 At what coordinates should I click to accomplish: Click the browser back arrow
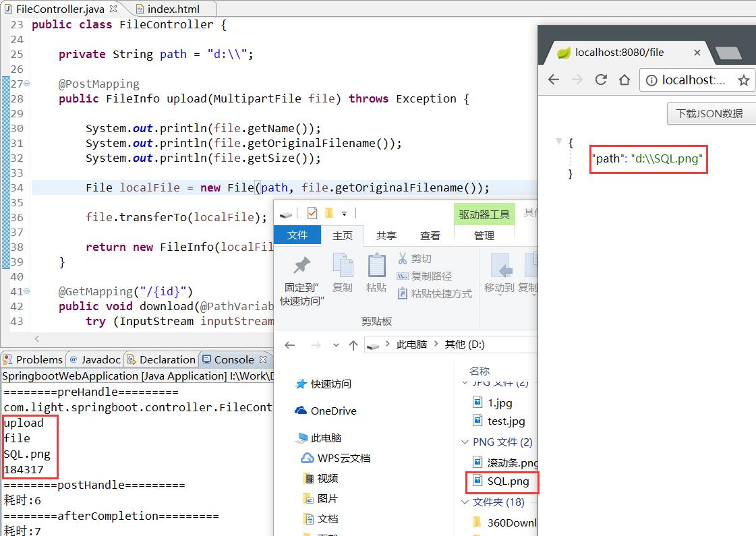554,80
